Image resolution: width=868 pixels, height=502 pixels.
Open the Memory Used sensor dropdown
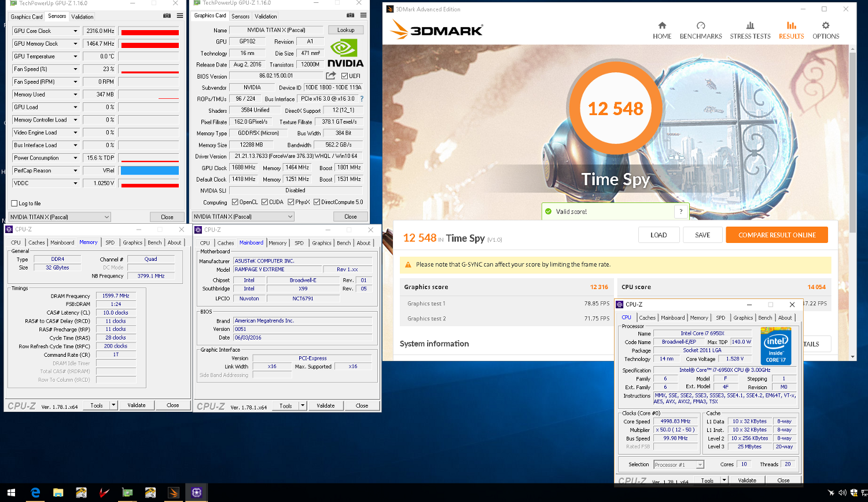tap(75, 95)
